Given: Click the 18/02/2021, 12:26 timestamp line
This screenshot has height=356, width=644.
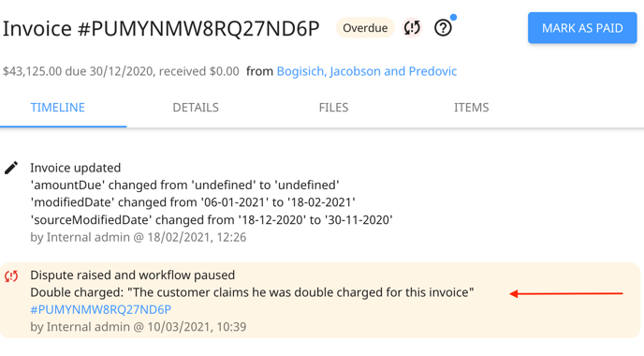Looking at the screenshot, I should [138, 237].
